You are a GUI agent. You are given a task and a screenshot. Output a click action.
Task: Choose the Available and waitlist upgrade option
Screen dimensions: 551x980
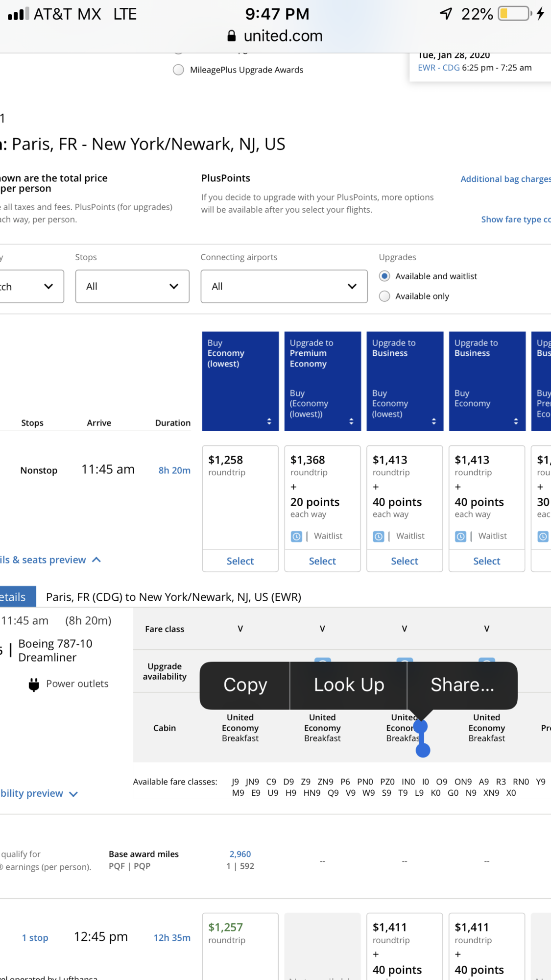(385, 276)
